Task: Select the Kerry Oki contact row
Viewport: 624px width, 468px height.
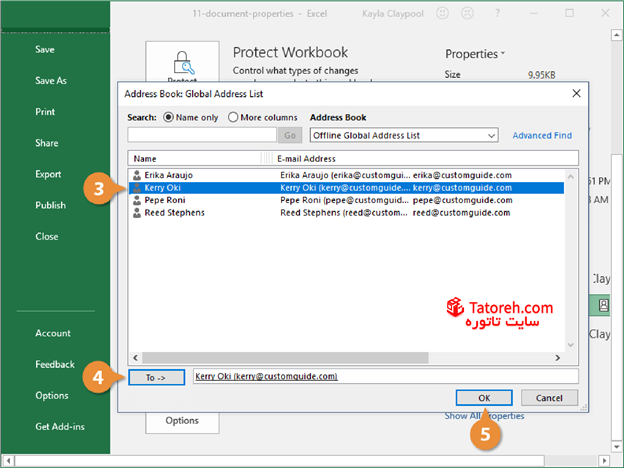Action: coord(346,188)
